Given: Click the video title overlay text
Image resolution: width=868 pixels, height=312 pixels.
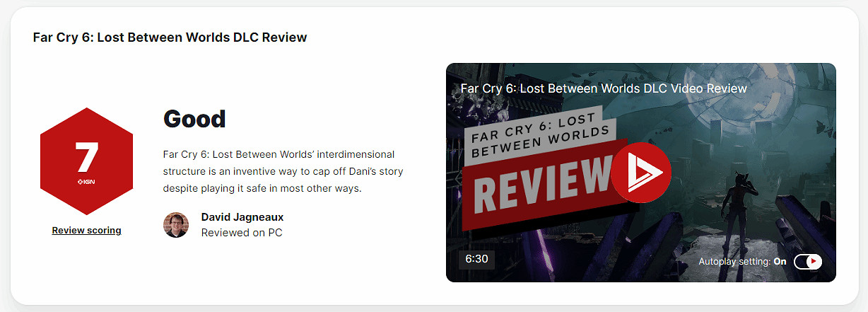Looking at the screenshot, I should coord(604,88).
